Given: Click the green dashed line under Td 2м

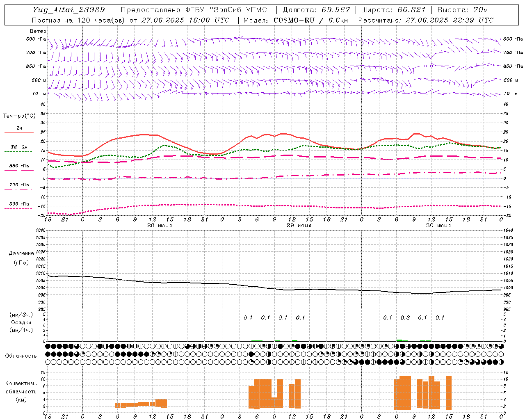Looking at the screenshot, I should pyautogui.click(x=18, y=152).
